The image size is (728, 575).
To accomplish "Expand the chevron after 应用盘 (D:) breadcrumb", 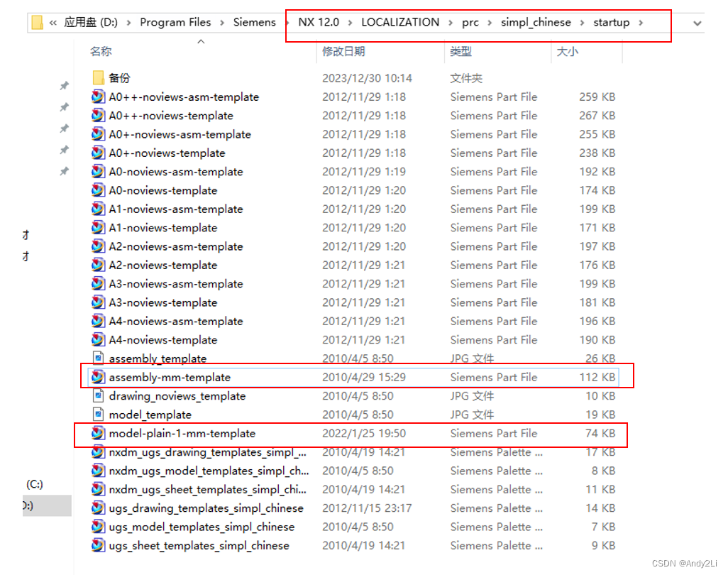I will (128, 22).
